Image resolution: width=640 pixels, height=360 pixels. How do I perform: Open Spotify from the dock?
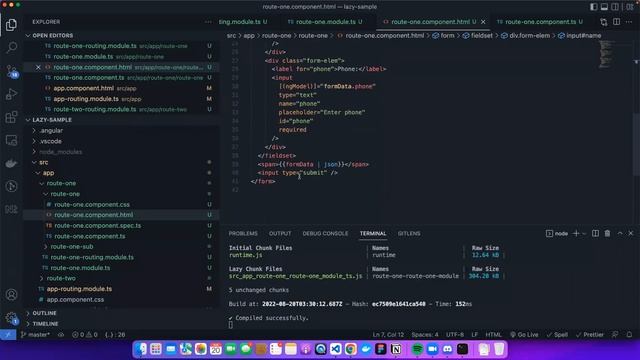click(x=417, y=349)
